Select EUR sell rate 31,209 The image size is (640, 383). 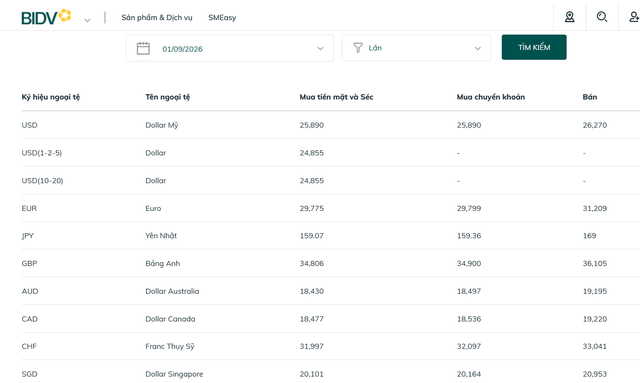tap(595, 208)
